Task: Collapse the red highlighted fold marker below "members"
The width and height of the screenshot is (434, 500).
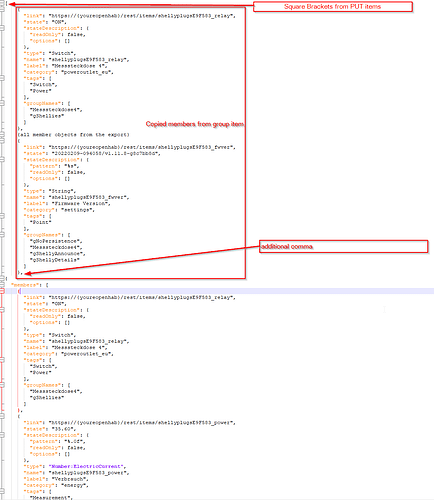Action: click(x=2, y=291)
